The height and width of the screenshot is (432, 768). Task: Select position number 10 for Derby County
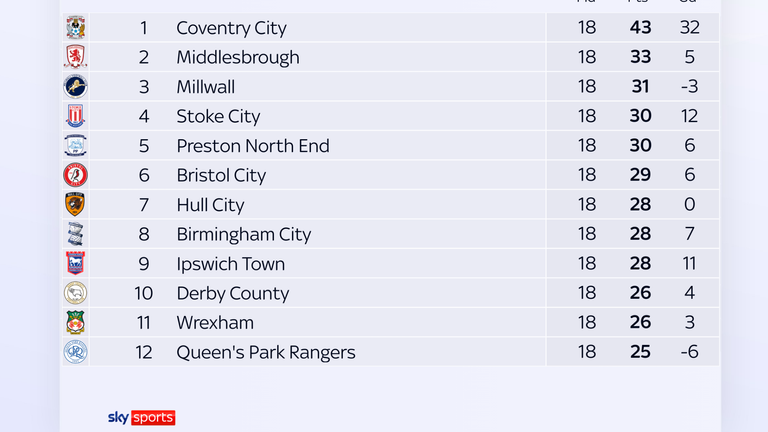click(144, 293)
